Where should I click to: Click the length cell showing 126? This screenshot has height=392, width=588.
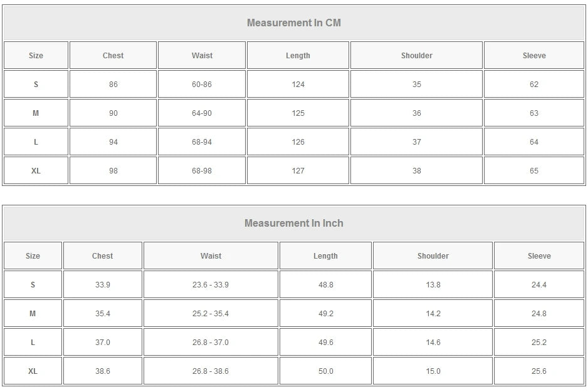pyautogui.click(x=298, y=142)
